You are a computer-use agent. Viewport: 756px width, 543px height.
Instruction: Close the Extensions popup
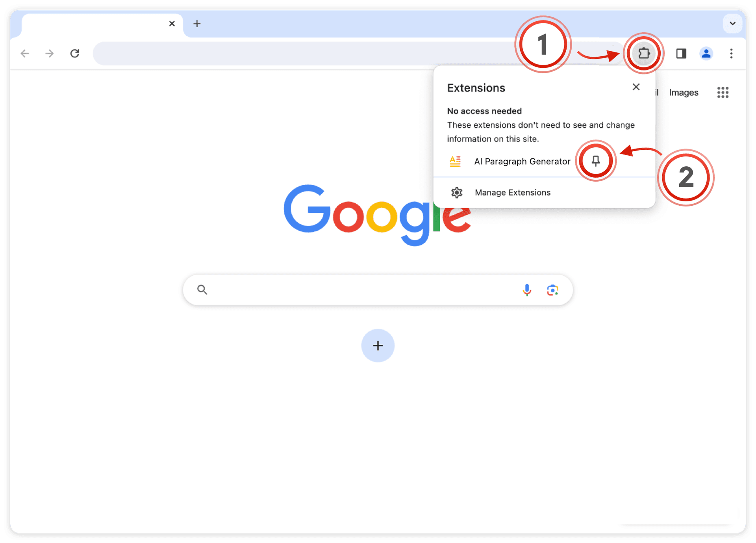pyautogui.click(x=636, y=87)
